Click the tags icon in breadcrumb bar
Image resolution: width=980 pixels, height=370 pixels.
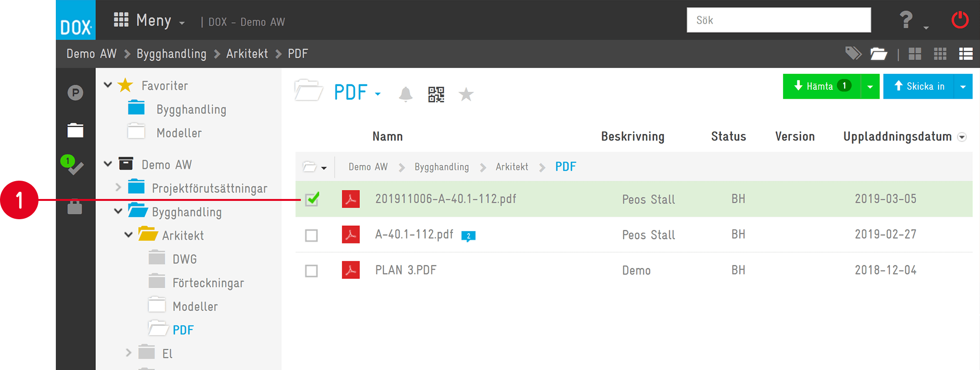tap(853, 53)
